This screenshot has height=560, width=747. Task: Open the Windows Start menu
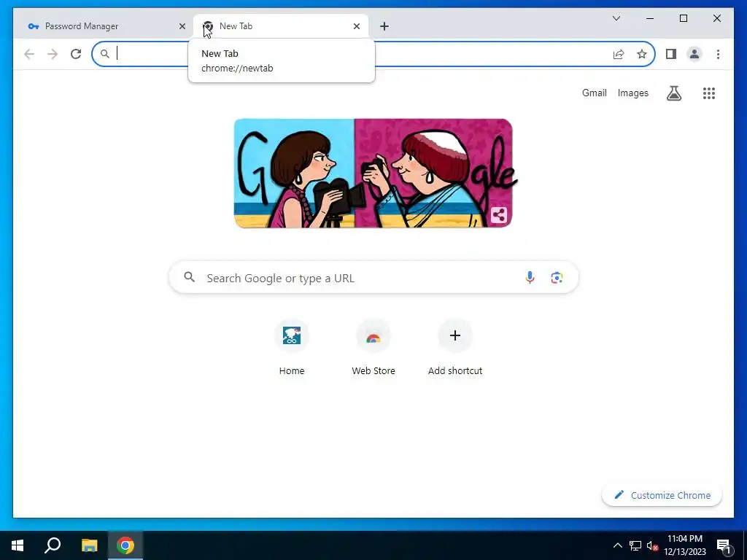(x=18, y=545)
